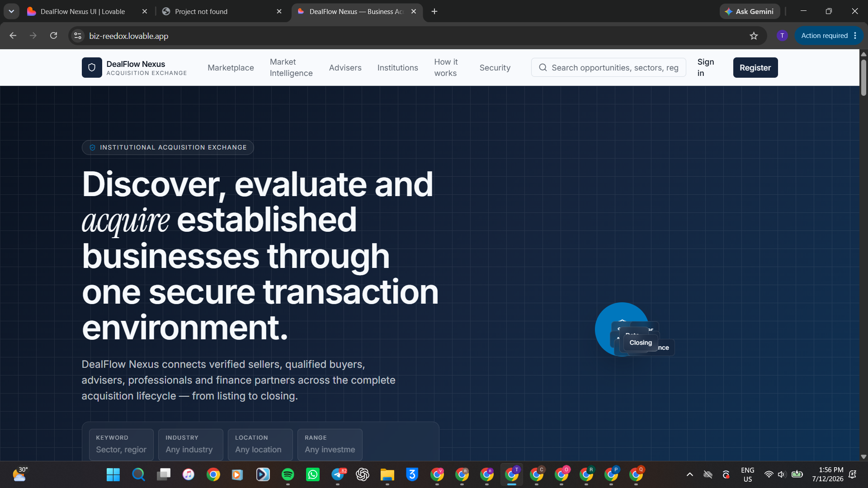Viewport: 868px width, 488px height.
Task: Switch to Chrome profile Q on taskbar
Action: (636, 474)
